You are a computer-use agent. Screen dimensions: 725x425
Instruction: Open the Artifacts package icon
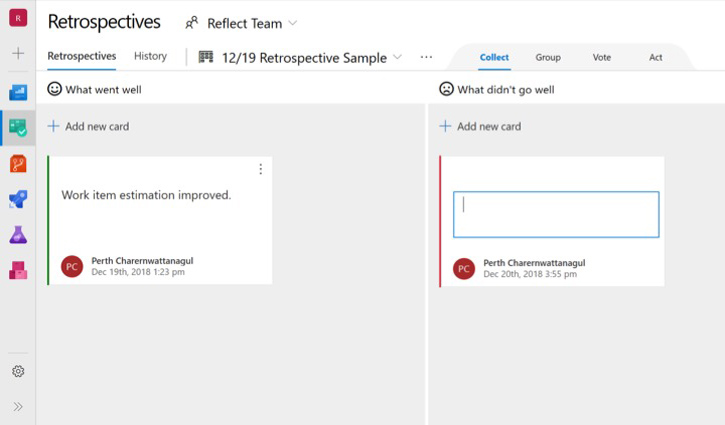click(x=18, y=271)
